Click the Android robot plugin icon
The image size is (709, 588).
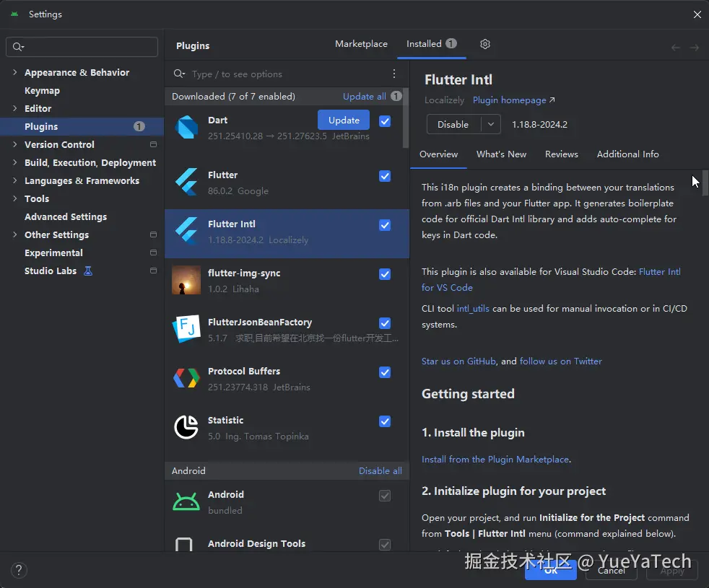186,501
